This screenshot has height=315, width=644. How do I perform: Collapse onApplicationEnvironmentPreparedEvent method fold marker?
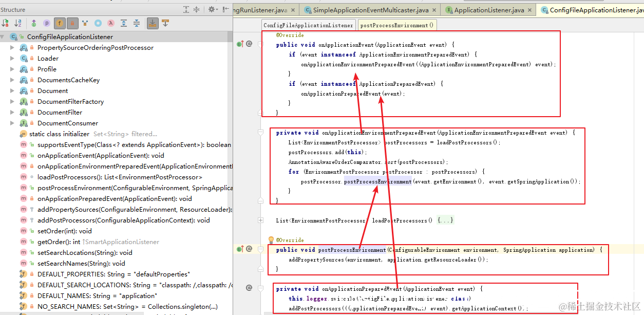tap(261, 133)
